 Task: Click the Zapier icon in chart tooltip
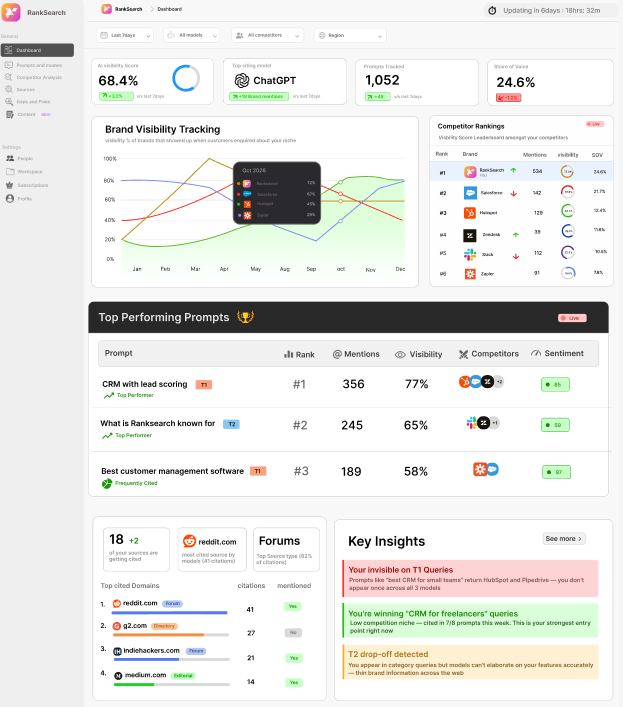click(247, 215)
